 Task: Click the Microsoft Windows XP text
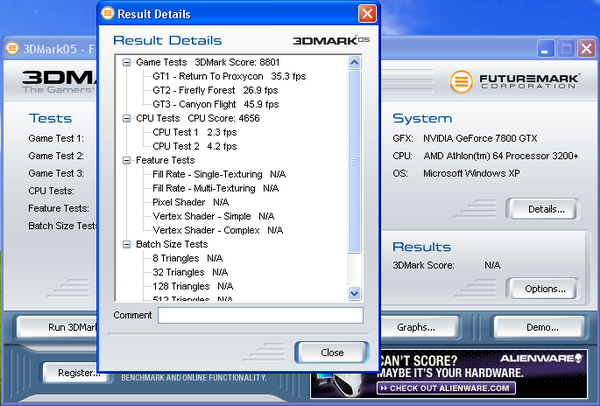471,173
